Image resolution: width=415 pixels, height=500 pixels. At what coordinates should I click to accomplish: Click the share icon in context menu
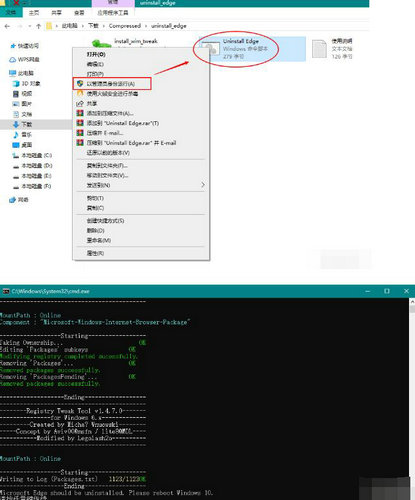80,104
